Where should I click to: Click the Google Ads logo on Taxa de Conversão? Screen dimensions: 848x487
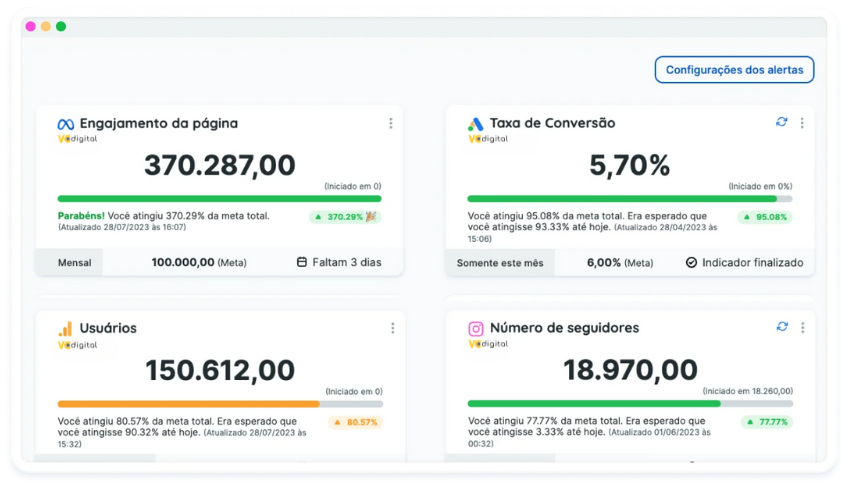(x=475, y=124)
